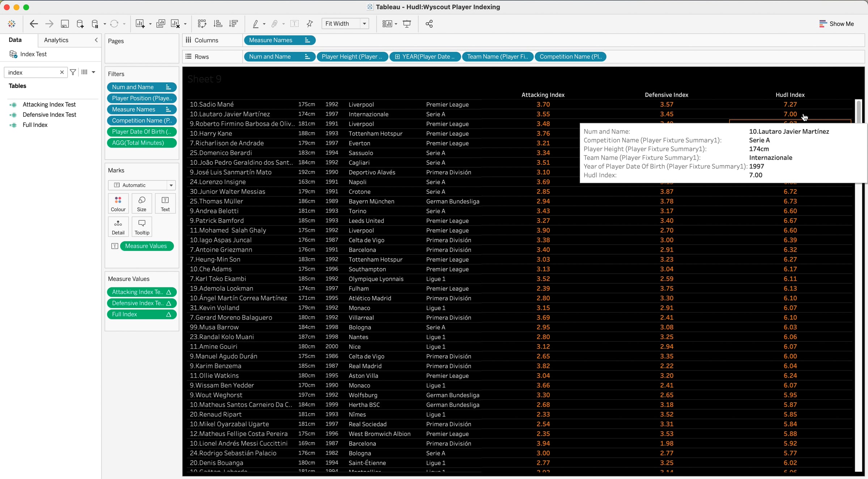The image size is (868, 479).
Task: Collapse the Data pane with chevron
Action: (x=96, y=40)
